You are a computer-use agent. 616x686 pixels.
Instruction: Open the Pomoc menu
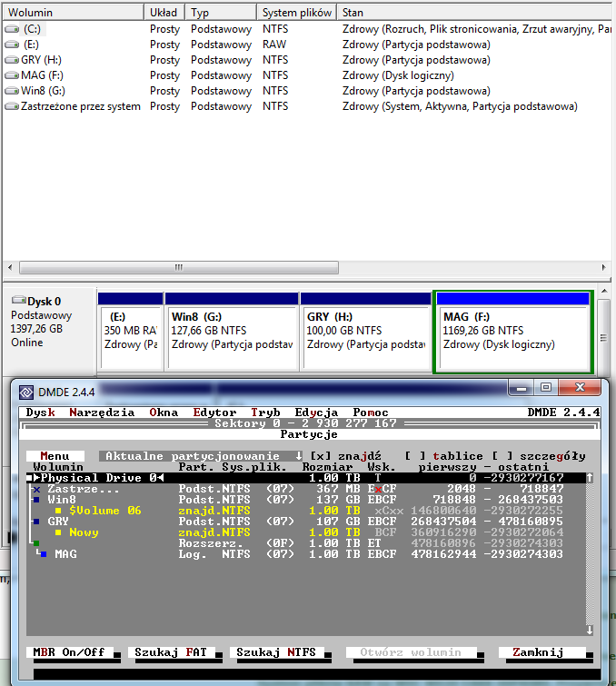(371, 413)
